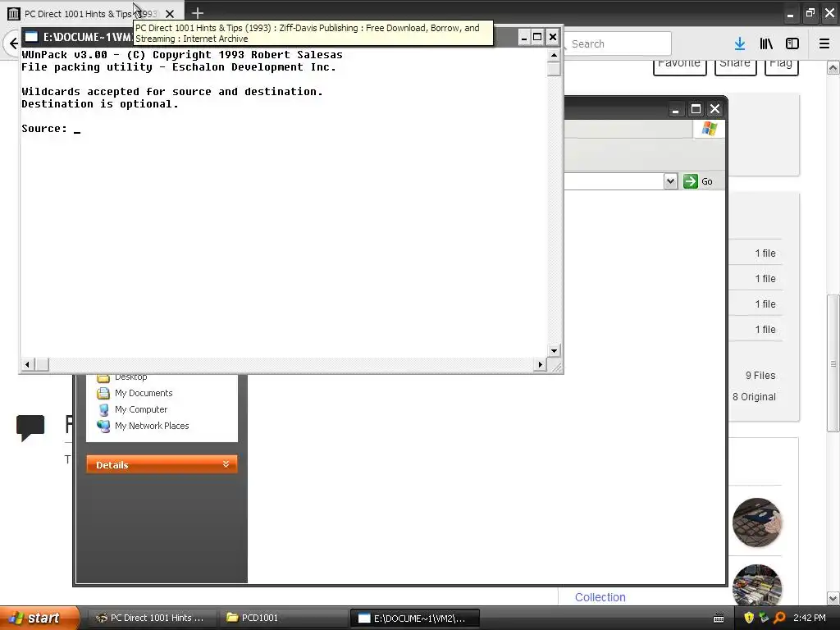This screenshot has width=840, height=630.
Task: Click the 9 Files entry
Action: pyautogui.click(x=760, y=376)
